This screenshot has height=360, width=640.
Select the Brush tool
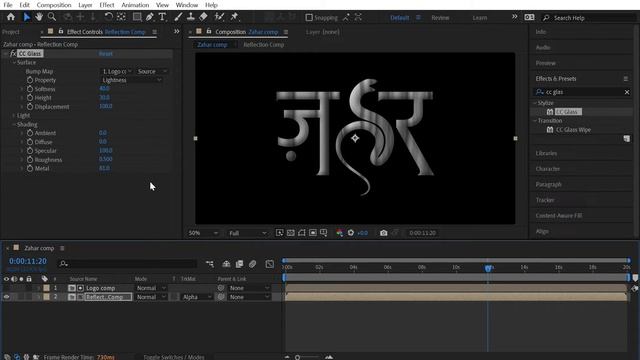point(178,17)
